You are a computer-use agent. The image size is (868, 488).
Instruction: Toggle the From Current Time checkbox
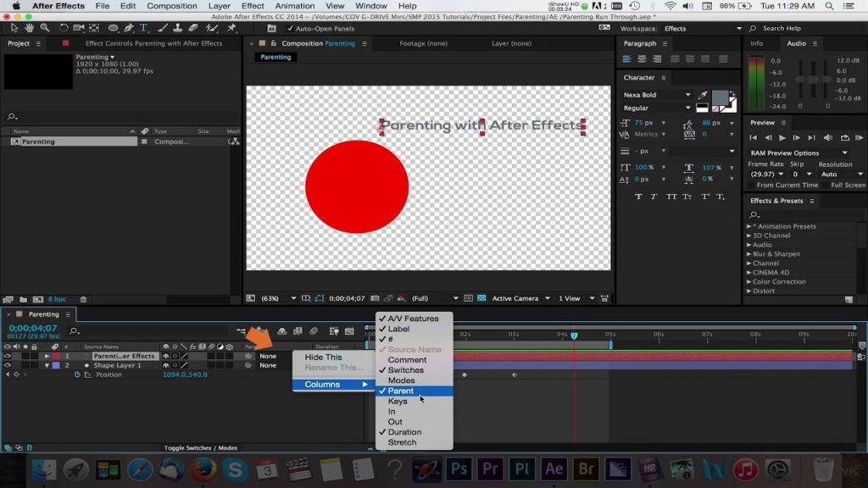[x=751, y=185]
